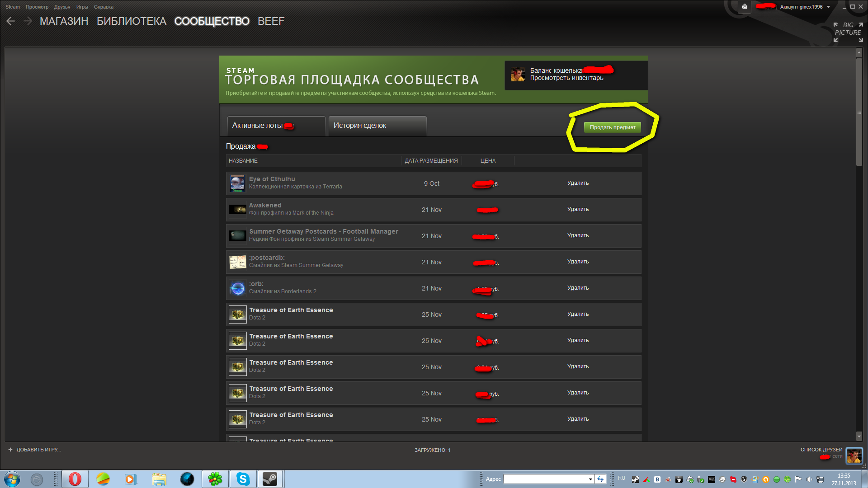Click the green Продать предмет button
Screen dimensions: 868x488
click(x=612, y=127)
